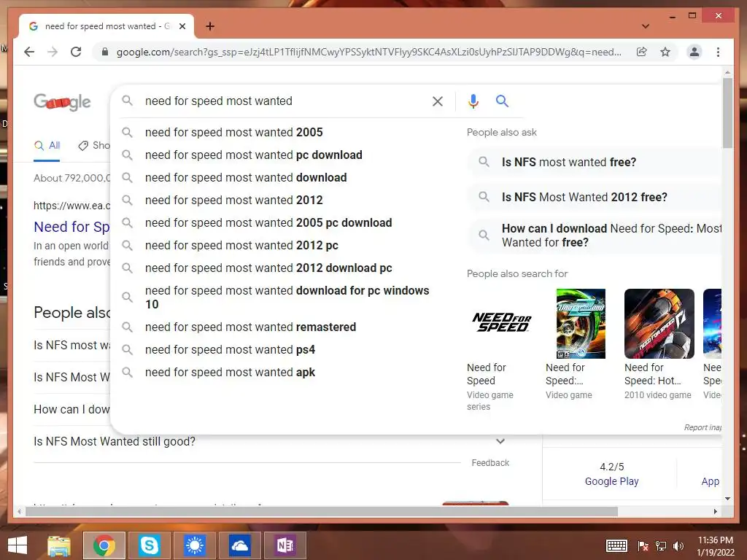Click the Action Center flag icon
The width and height of the screenshot is (747, 560).
[643, 546]
